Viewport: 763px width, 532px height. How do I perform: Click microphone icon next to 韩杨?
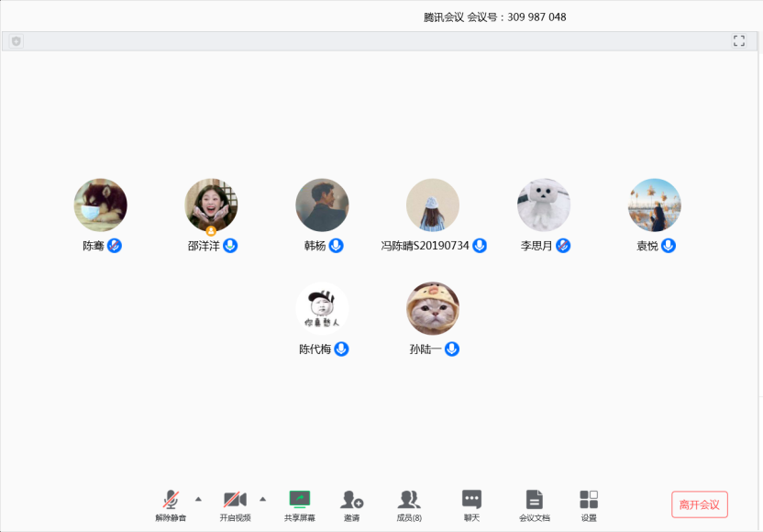(337, 246)
